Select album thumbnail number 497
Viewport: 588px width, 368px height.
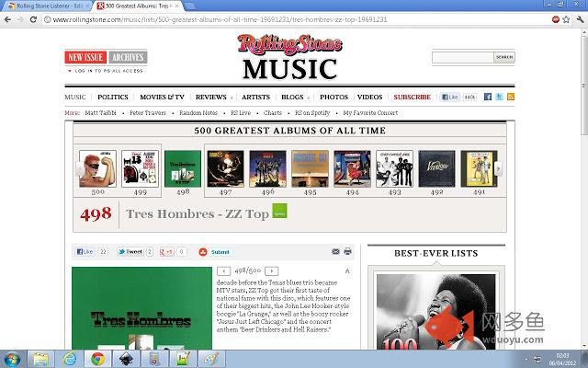coord(225,168)
